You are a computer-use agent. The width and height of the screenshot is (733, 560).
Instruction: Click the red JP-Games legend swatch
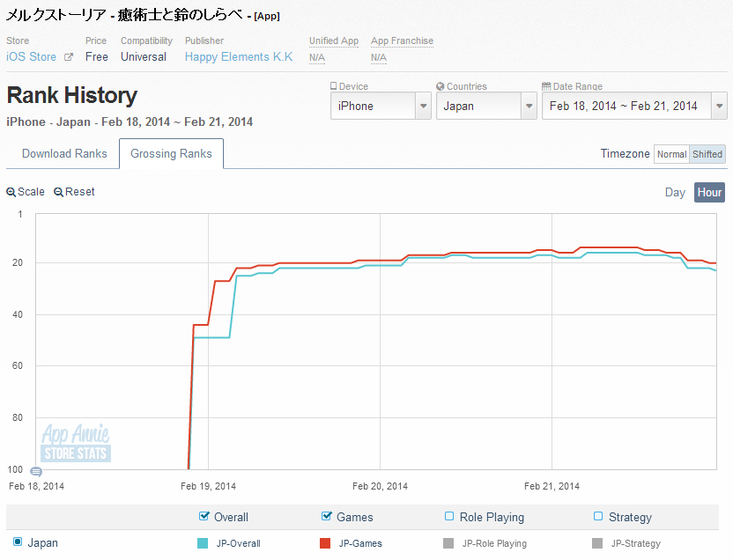[x=325, y=543]
